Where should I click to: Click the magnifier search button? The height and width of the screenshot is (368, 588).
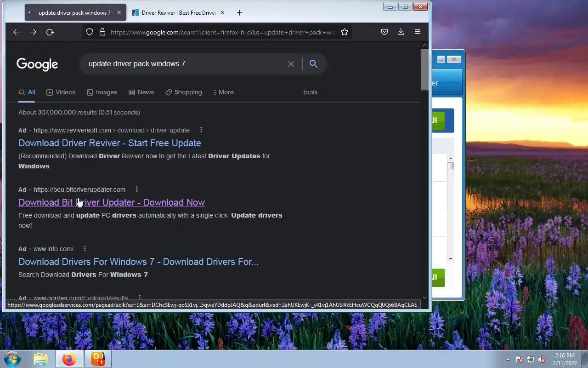click(x=313, y=64)
